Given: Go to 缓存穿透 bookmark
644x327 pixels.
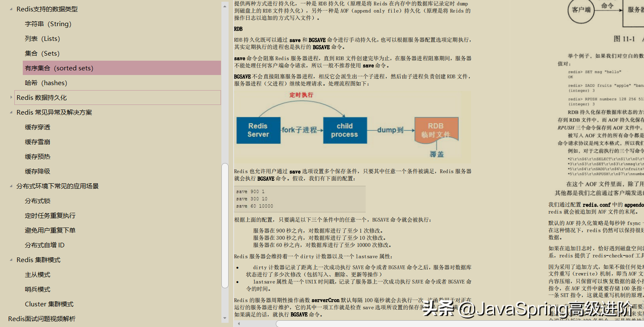Looking at the screenshot, I should [x=38, y=127].
